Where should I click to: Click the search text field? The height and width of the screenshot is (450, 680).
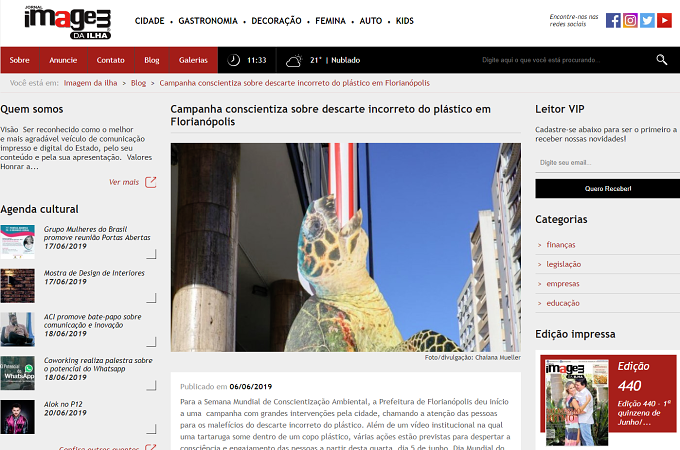564,60
